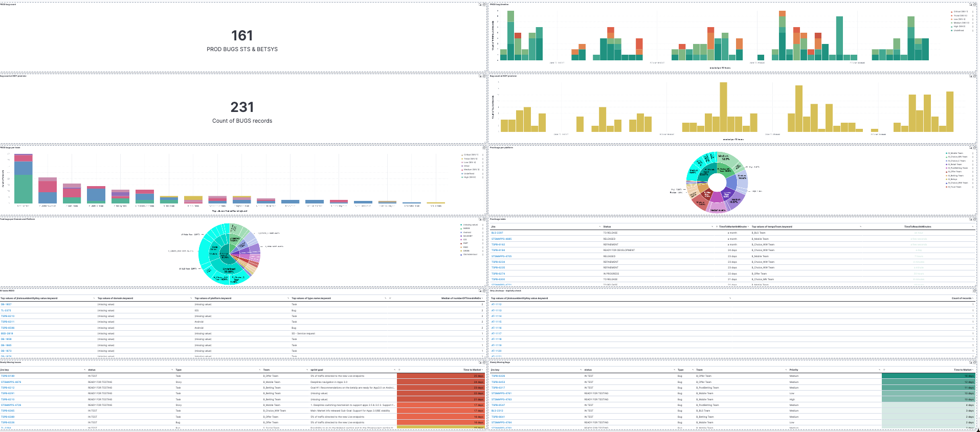Open panel options for PROD bug count
The image size is (980, 432).
(484, 5)
